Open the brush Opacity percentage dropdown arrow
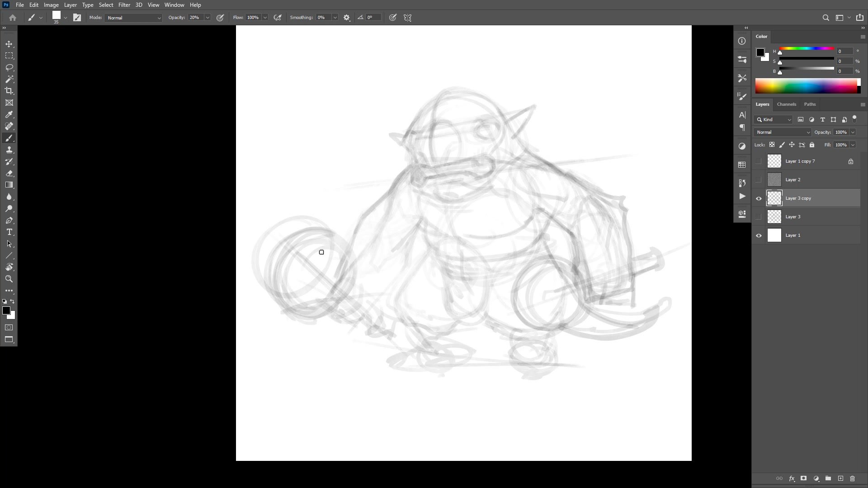 tap(208, 18)
